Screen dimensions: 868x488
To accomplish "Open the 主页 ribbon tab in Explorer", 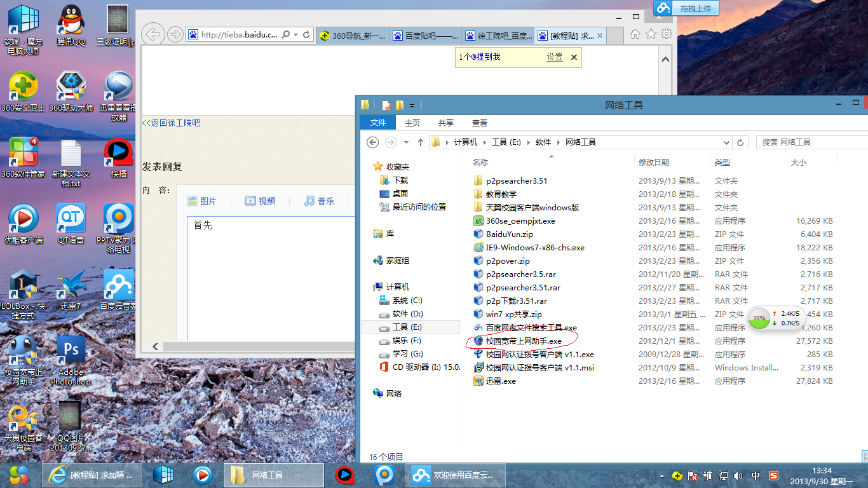I will pyautogui.click(x=412, y=123).
